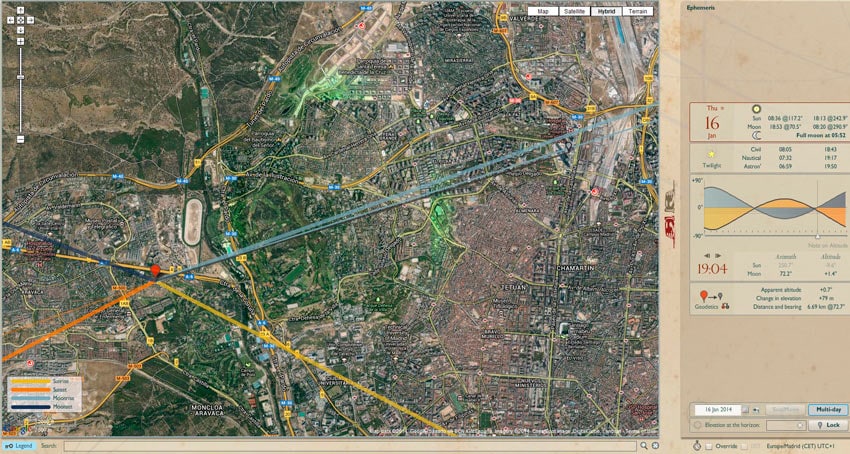Click the Twilight star icon

coord(711,155)
